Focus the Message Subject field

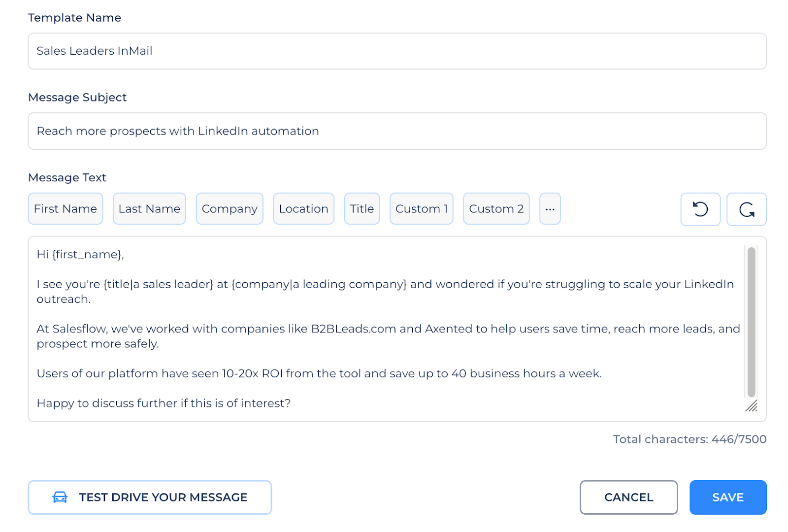(397, 131)
